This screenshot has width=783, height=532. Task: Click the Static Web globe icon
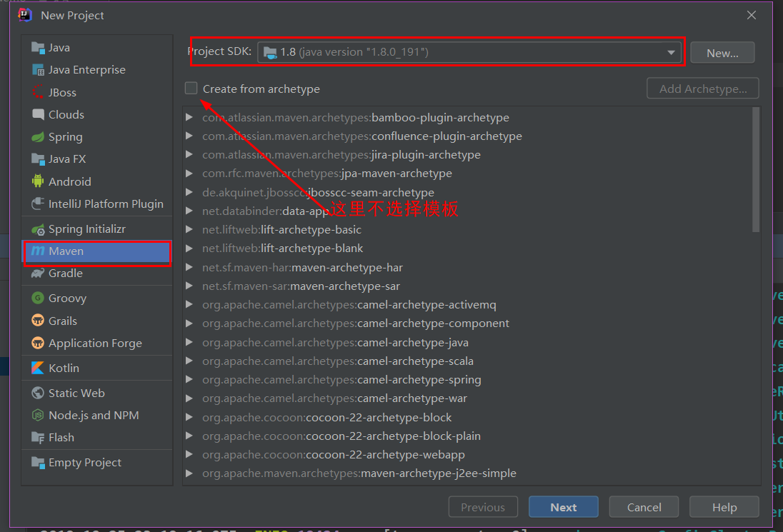(38, 393)
